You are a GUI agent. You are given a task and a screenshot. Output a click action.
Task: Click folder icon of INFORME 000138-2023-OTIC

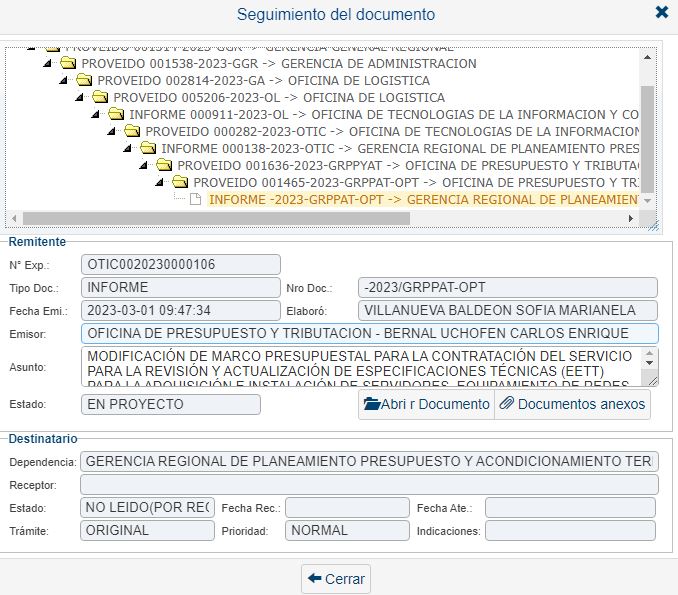click(148, 148)
